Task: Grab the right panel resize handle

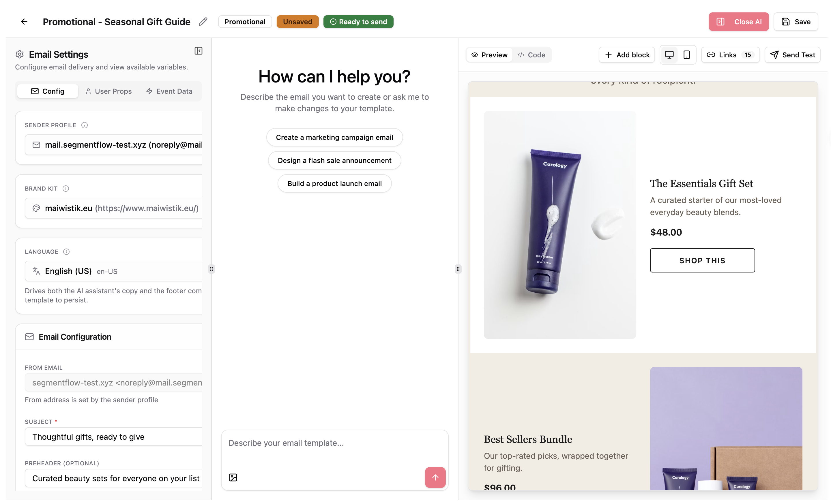Action: coord(458,269)
